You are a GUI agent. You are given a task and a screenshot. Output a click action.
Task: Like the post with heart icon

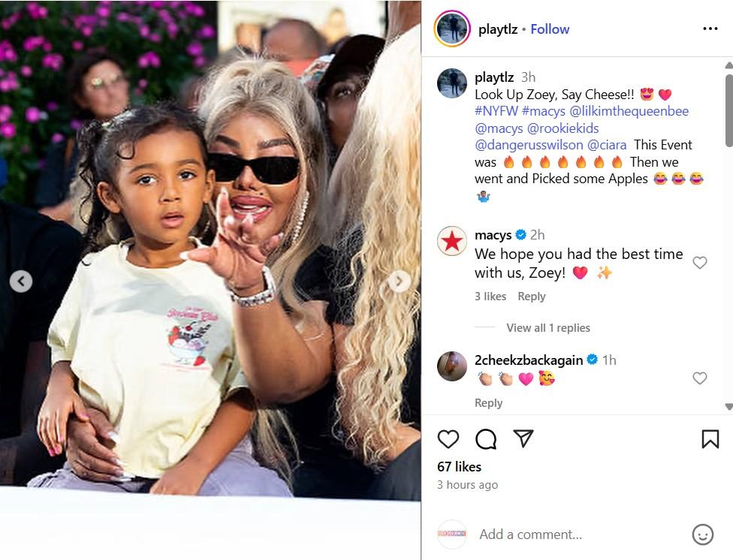448,439
